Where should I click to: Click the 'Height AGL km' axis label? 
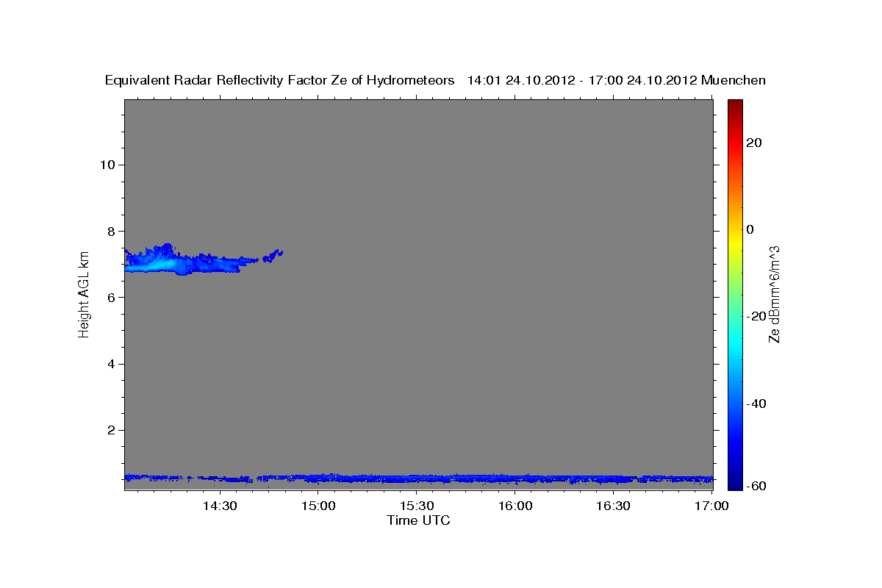[84, 295]
